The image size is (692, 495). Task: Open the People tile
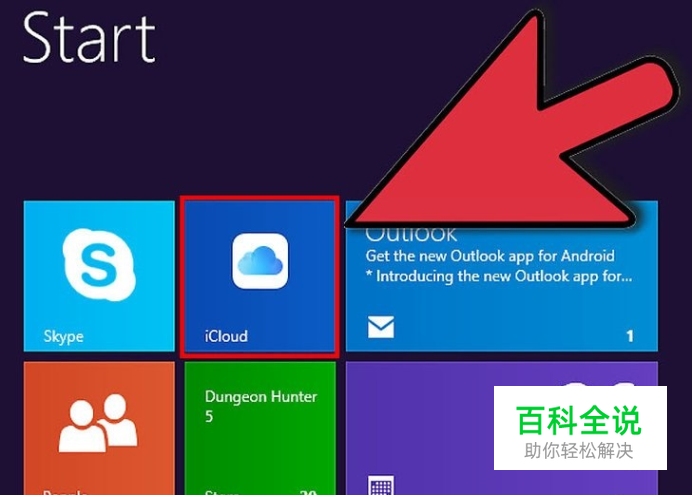[99, 428]
